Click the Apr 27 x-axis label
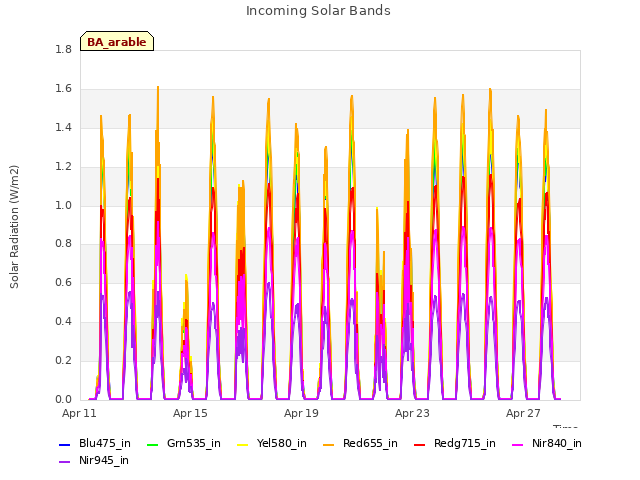The image size is (640, 480). coord(523,413)
